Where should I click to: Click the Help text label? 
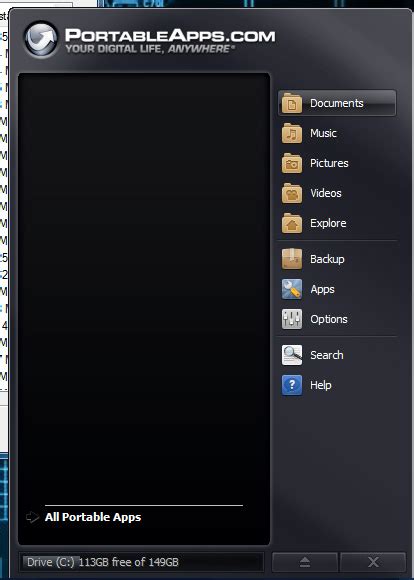[x=321, y=385]
